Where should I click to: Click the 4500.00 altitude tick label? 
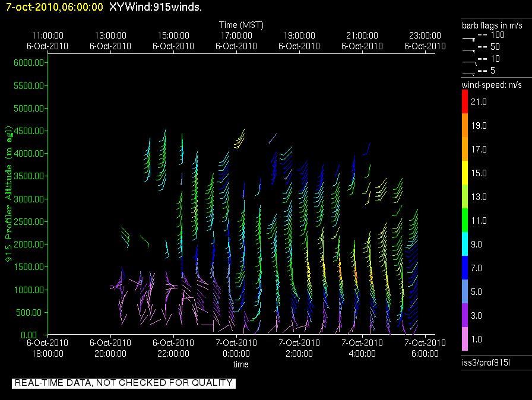29,131
